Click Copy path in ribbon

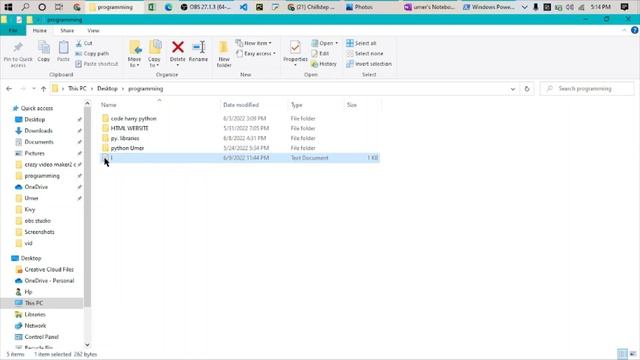pyautogui.click(x=92, y=53)
